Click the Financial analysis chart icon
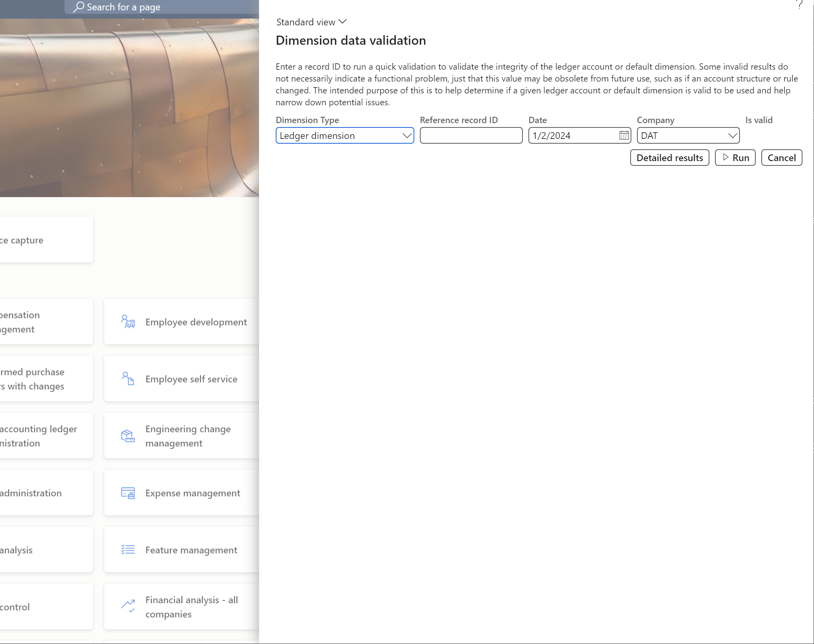This screenshot has height=644, width=814. (128, 606)
